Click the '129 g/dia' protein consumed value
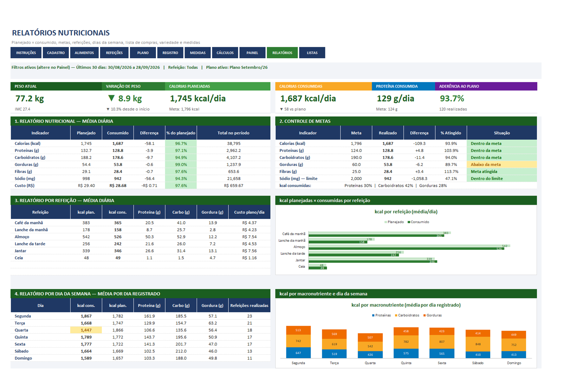Screen dimensions: 571x392 [395, 99]
